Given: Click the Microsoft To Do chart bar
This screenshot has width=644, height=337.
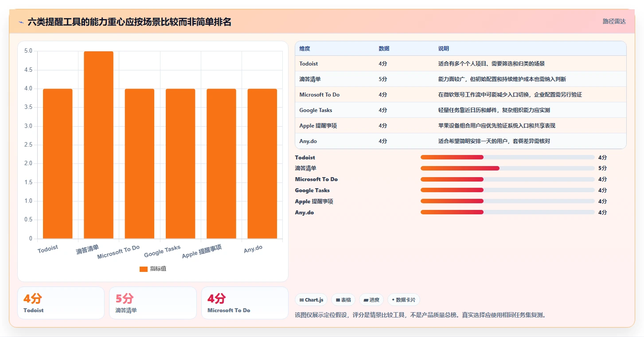Looking at the screenshot, I should [x=140, y=164].
